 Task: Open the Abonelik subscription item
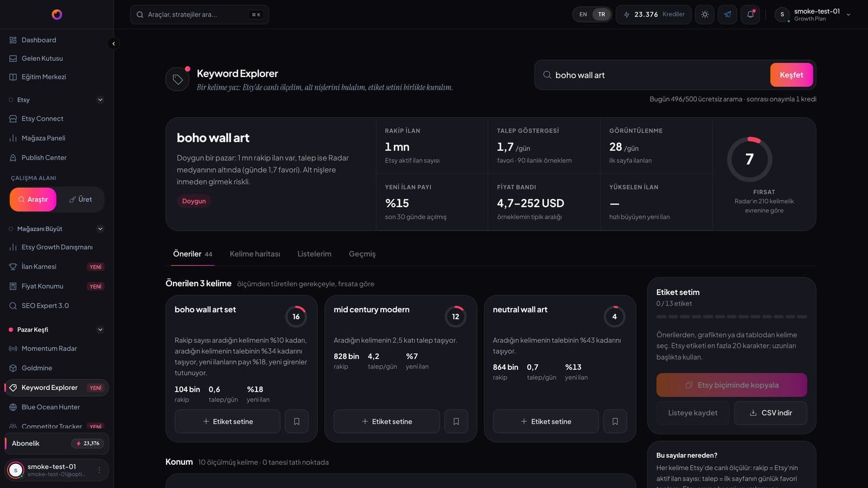click(56, 444)
